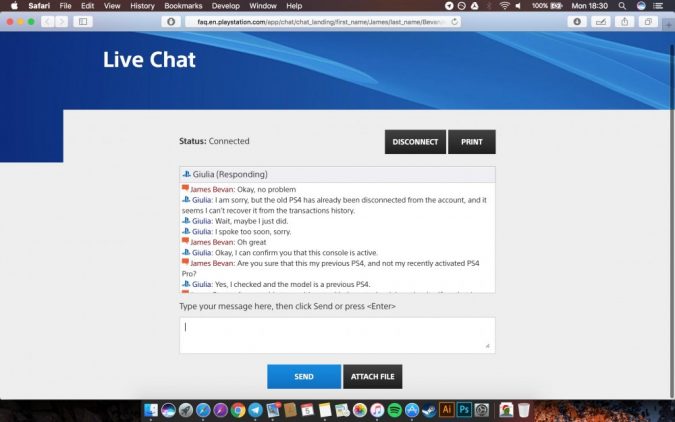The image size is (675, 422).
Task: Toggle the Safari sidebar button
Action: [x=81, y=21]
